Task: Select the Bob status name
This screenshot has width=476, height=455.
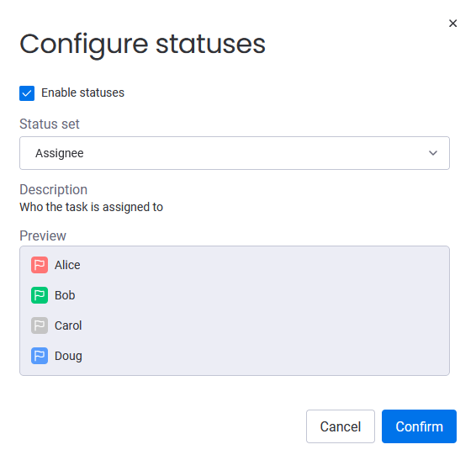Action: (65, 295)
